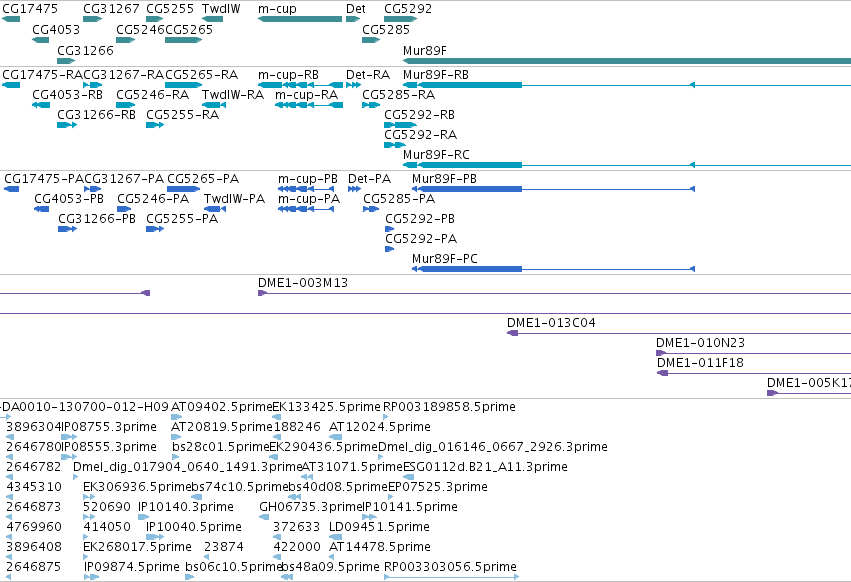Select EST IP09874.5prime label
The height and width of the screenshot is (582, 851).
point(132,567)
